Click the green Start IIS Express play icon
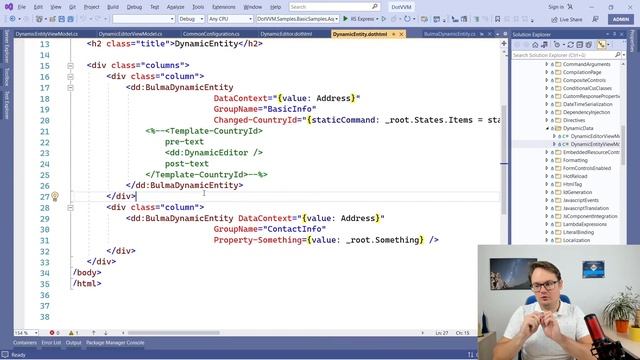Screen dimensions: 640x360 (345, 19)
